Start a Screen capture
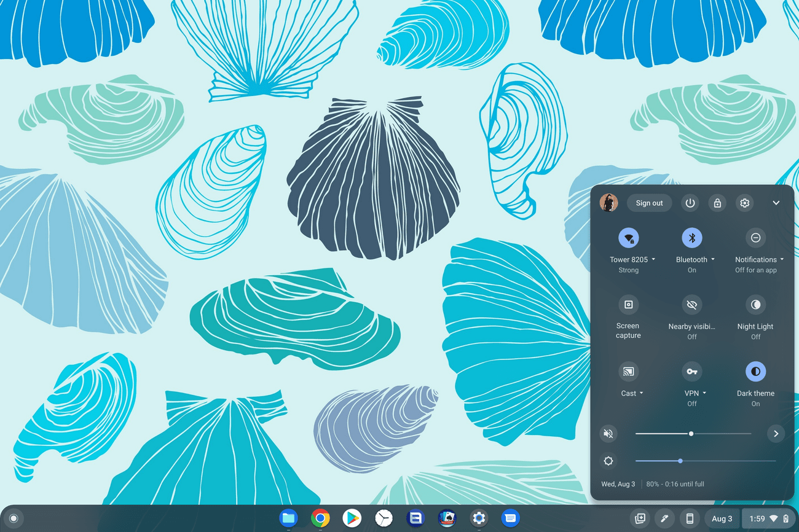Image resolution: width=799 pixels, height=532 pixels. [x=628, y=305]
